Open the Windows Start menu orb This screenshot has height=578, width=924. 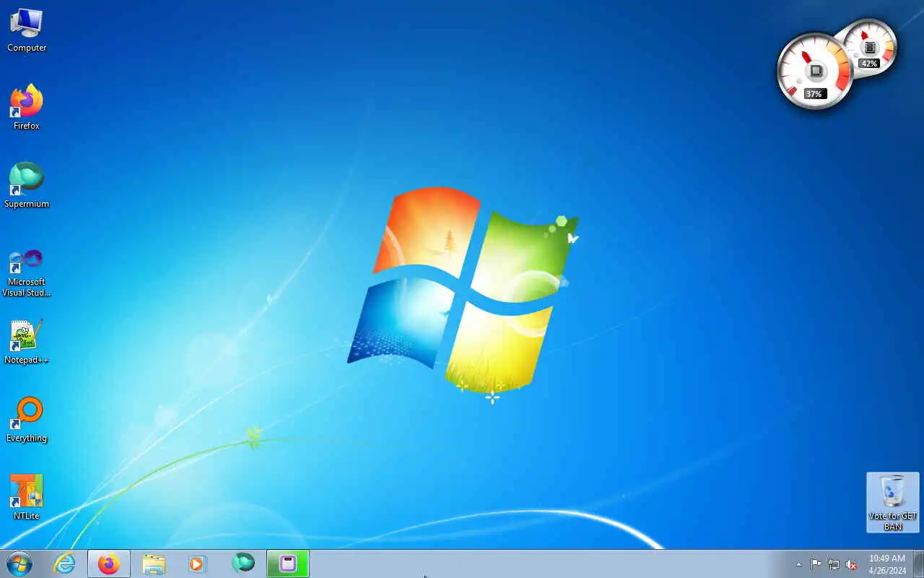pyautogui.click(x=19, y=564)
